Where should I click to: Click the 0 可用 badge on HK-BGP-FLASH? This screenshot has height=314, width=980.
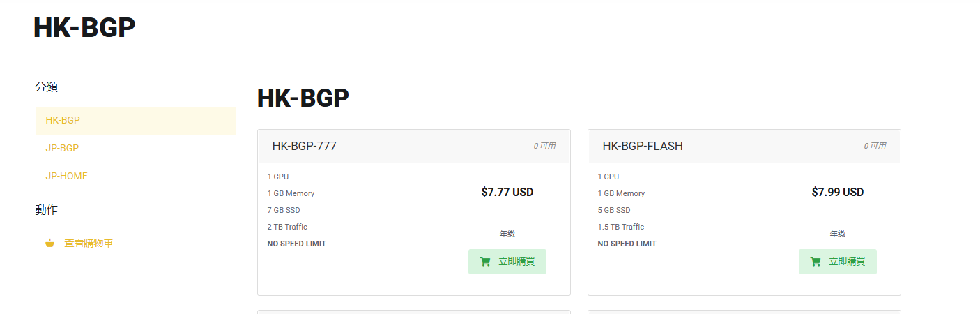click(x=875, y=147)
